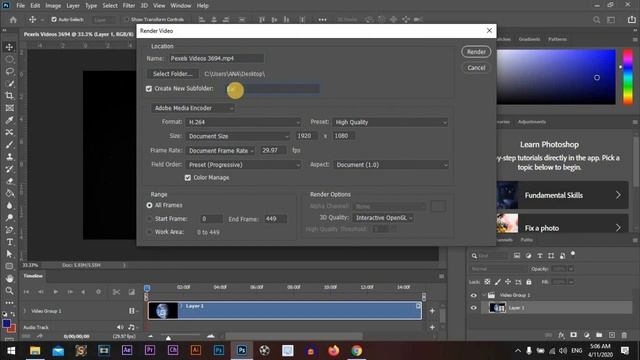Viewport: 640px width, 360px height.
Task: Launch Chrome from the taskbar
Action: (356, 351)
